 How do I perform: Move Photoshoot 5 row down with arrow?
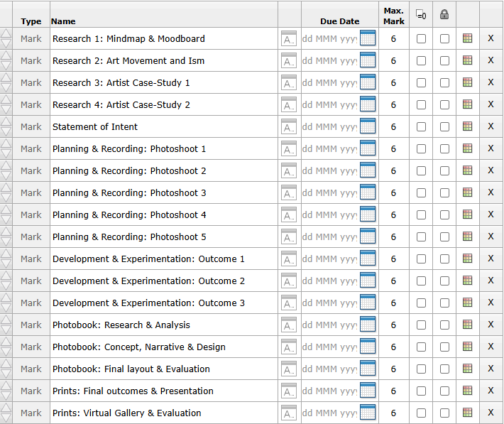(6, 242)
